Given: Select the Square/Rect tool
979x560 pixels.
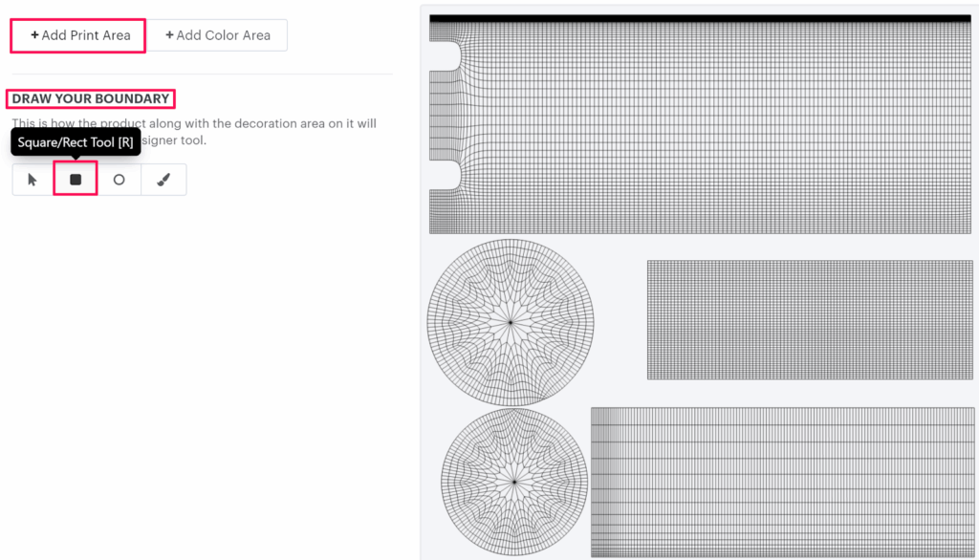Looking at the screenshot, I should (x=76, y=180).
